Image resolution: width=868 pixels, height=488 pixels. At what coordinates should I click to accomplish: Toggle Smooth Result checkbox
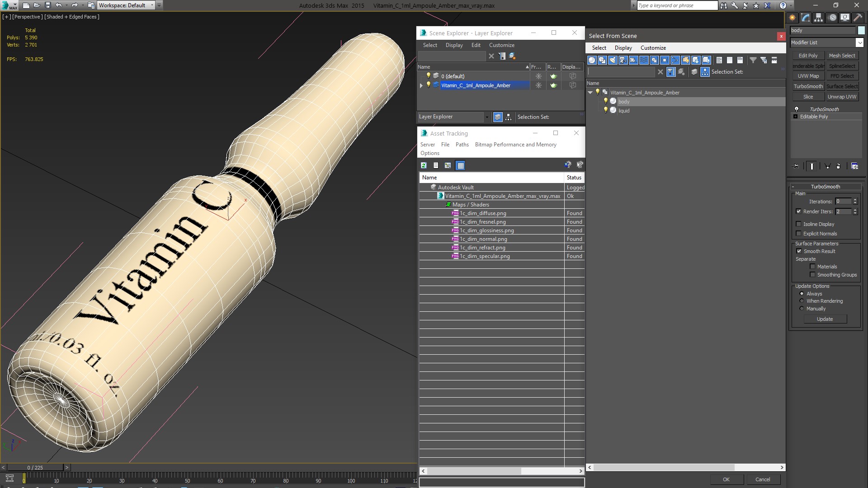(799, 251)
